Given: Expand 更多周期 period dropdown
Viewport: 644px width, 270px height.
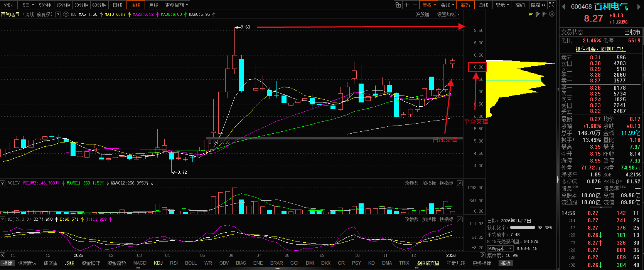Looking at the screenshot, I should click(x=176, y=5).
